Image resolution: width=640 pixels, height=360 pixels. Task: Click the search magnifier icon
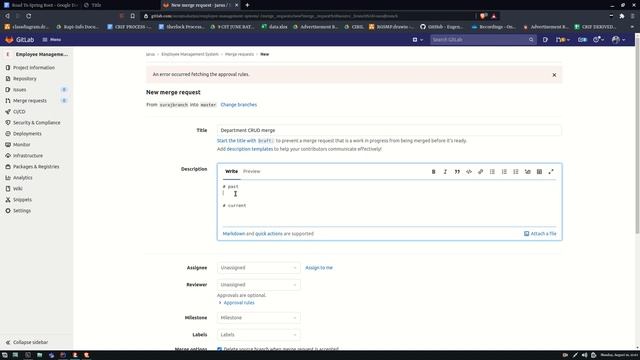pyautogui.click(x=531, y=40)
